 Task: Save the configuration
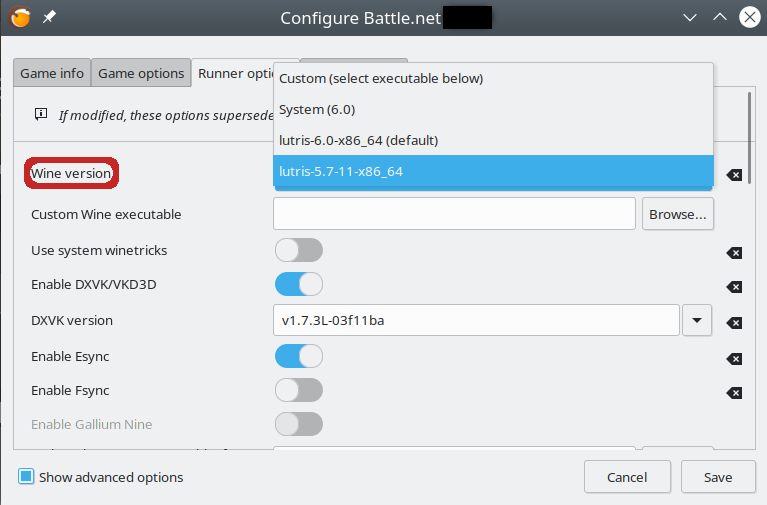[x=718, y=477]
